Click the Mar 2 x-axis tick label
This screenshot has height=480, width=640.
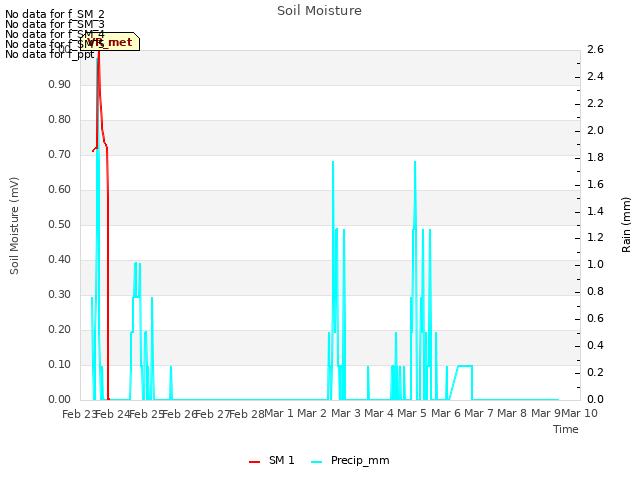pyautogui.click(x=312, y=413)
